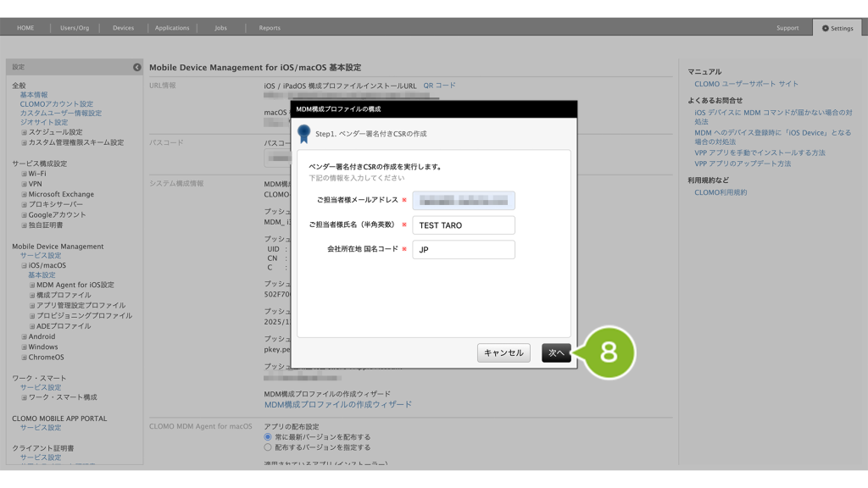Expand the スケジュール設定 node
Image resolution: width=868 pixels, height=488 pixels.
coord(25,132)
